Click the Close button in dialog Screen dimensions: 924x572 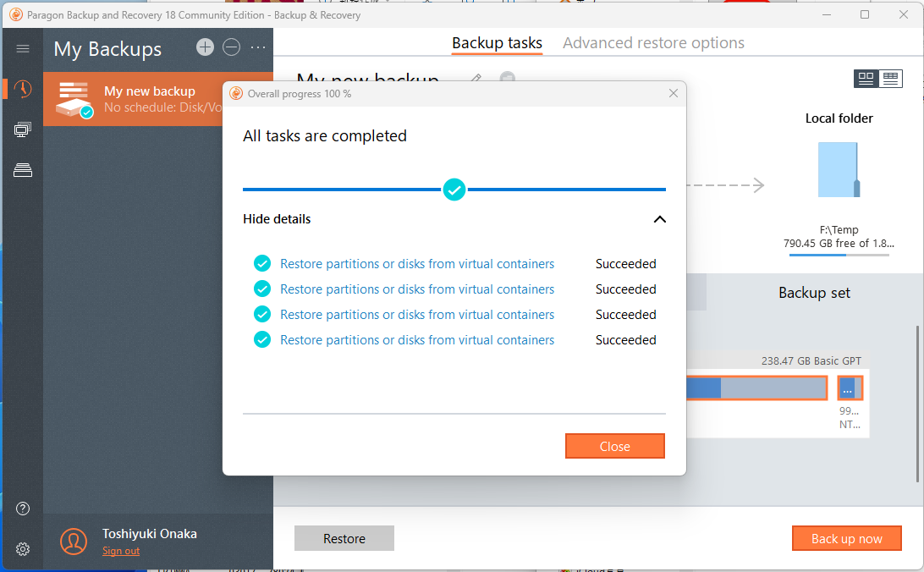tap(614, 446)
